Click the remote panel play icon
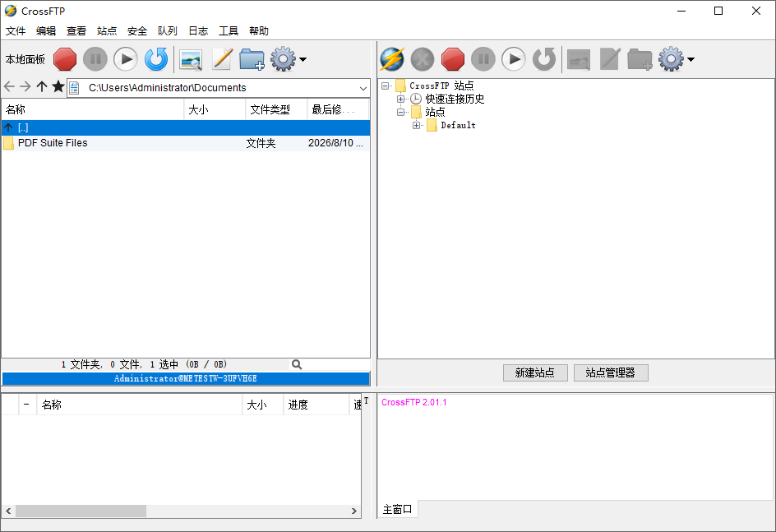This screenshot has width=776, height=532. 514,59
